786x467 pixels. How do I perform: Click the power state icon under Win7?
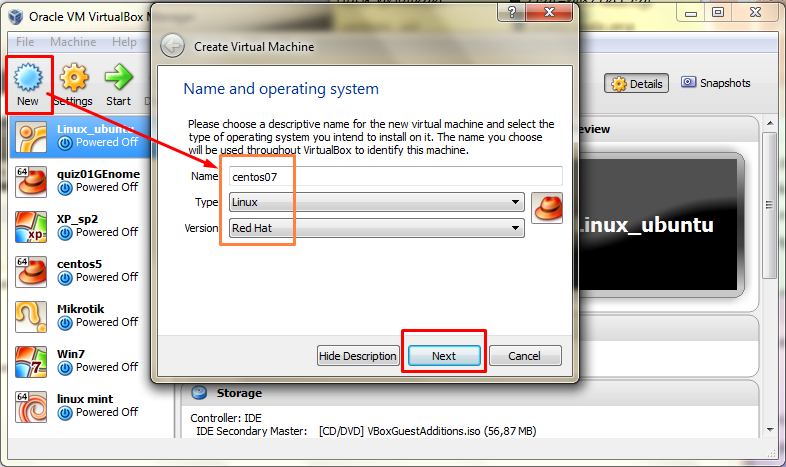click(65, 368)
